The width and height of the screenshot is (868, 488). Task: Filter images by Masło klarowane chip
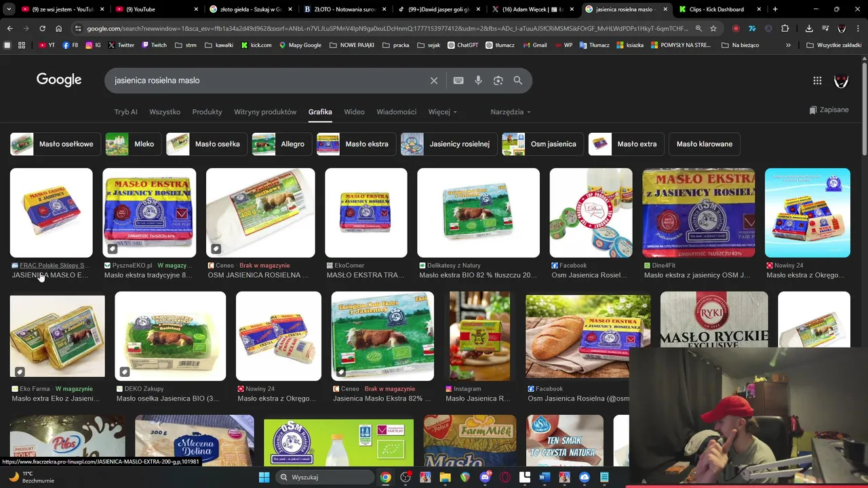click(x=704, y=144)
